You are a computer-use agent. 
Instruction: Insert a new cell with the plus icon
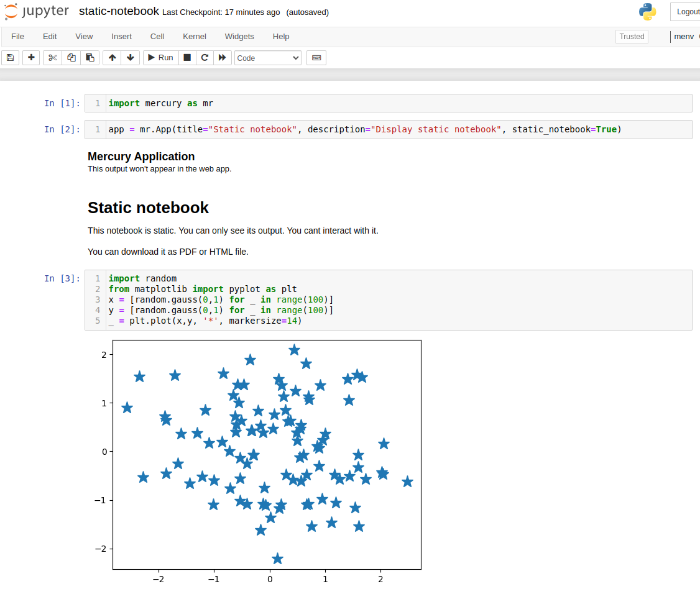(30, 58)
